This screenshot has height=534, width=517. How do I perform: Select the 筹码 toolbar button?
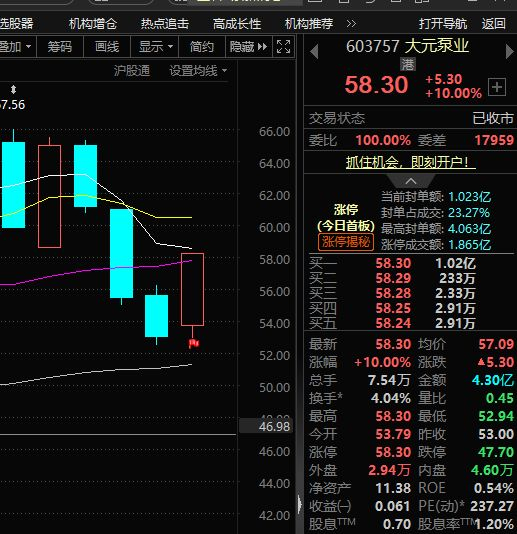coord(60,47)
